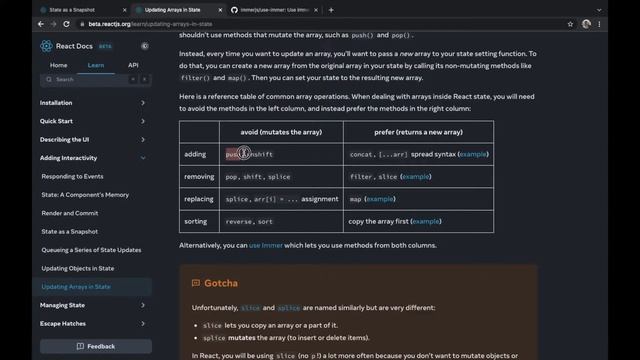The image size is (640, 360).
Task: Click the Gotcha note icon
Action: [196, 283]
